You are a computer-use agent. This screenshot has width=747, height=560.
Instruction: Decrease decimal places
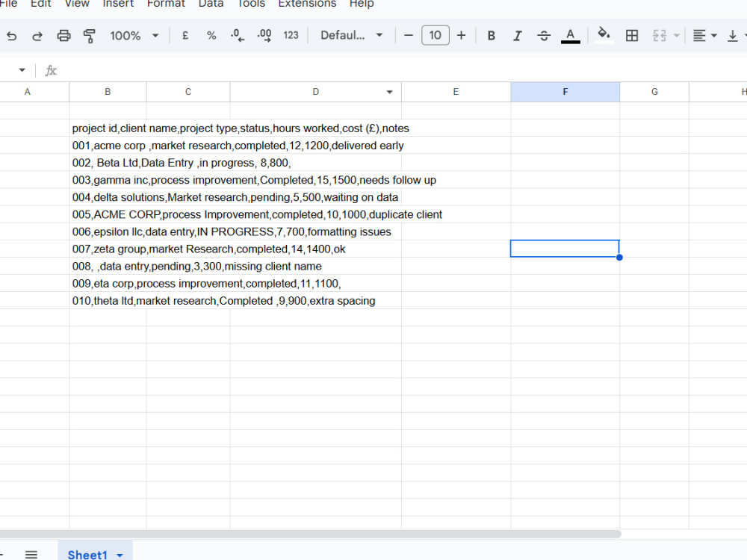238,36
